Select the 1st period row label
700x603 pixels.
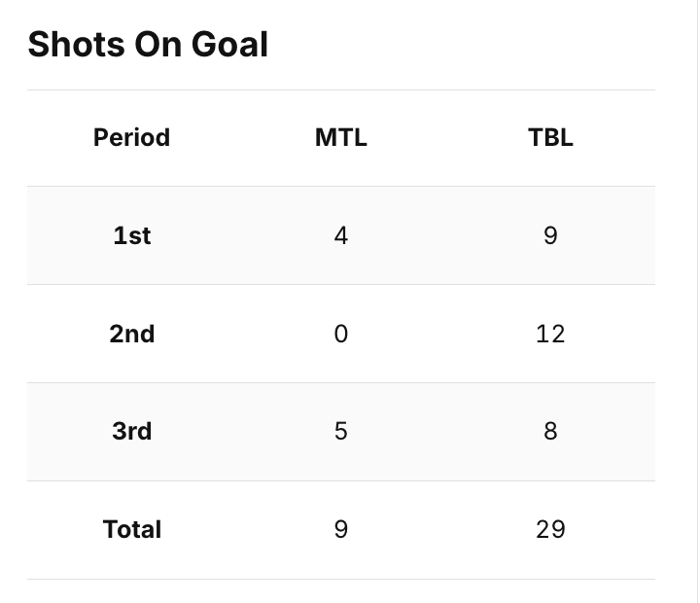[131, 235]
